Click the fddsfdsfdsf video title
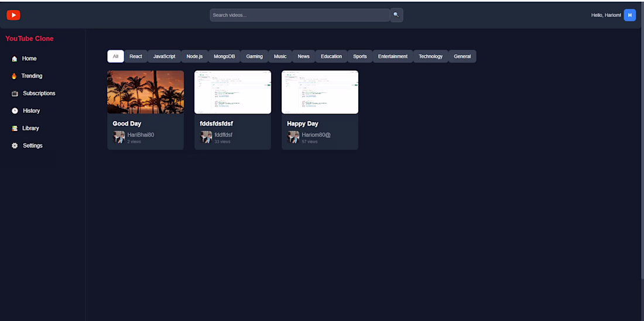The image size is (644, 321). point(217,123)
